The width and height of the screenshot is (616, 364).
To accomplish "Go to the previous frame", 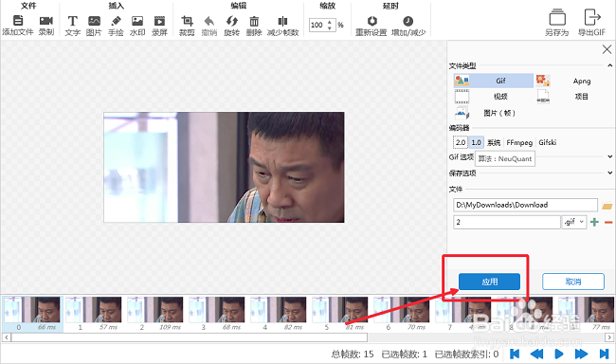I will click(536, 354).
